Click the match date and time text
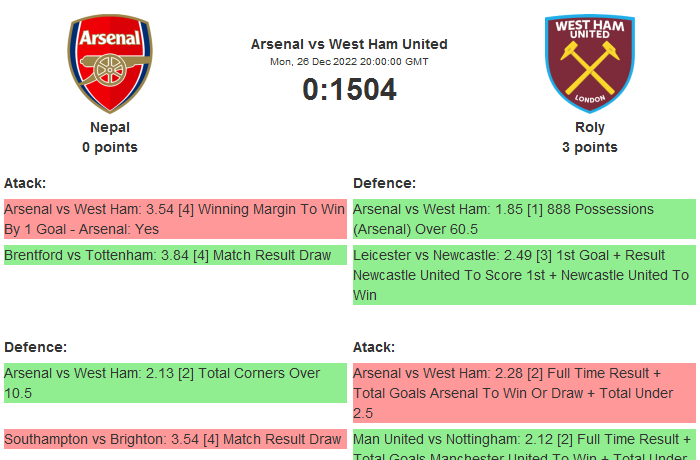Viewport: 700px width, 460px height. click(349, 61)
